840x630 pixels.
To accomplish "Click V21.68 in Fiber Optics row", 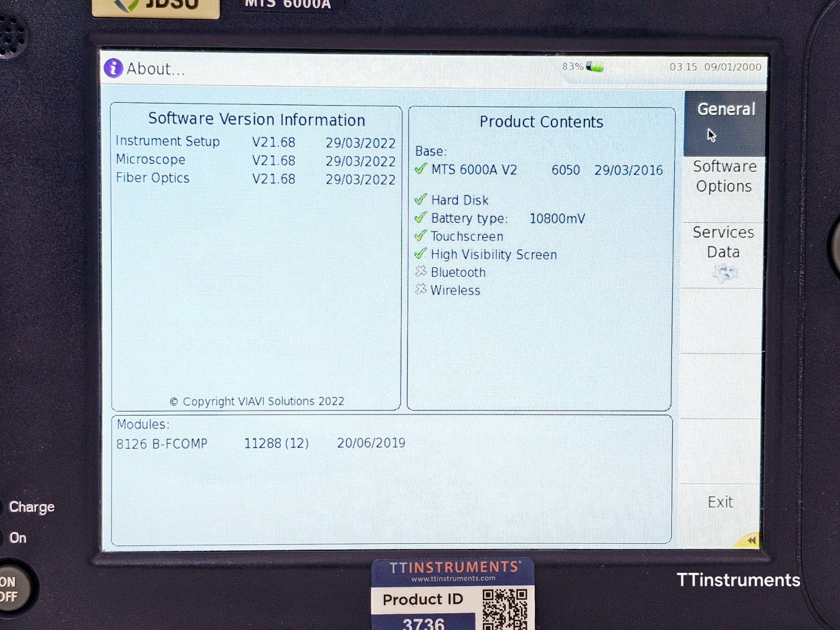I will (274, 179).
